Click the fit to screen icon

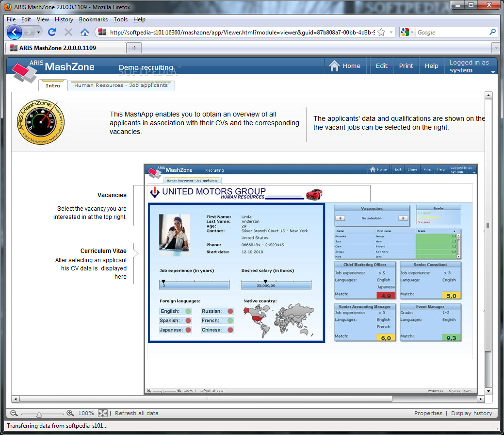point(103,413)
